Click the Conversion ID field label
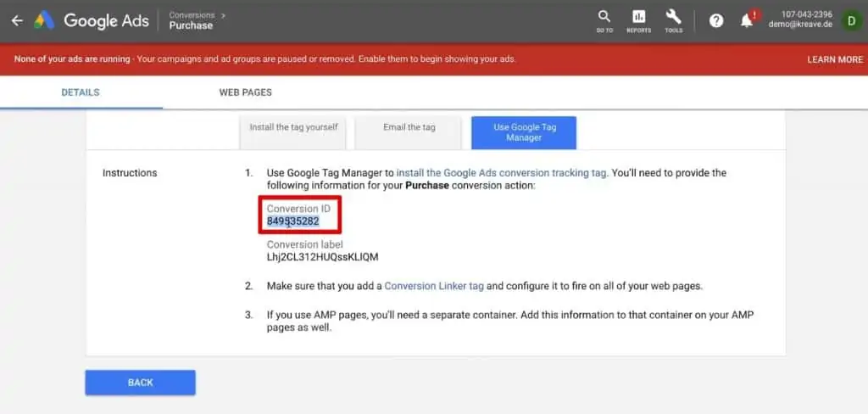The height and width of the screenshot is (414, 868). coord(298,209)
